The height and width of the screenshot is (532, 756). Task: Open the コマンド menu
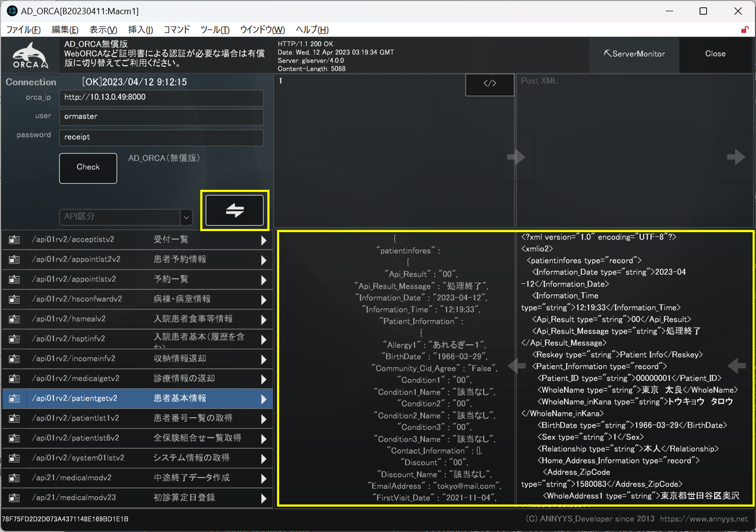pyautogui.click(x=177, y=30)
